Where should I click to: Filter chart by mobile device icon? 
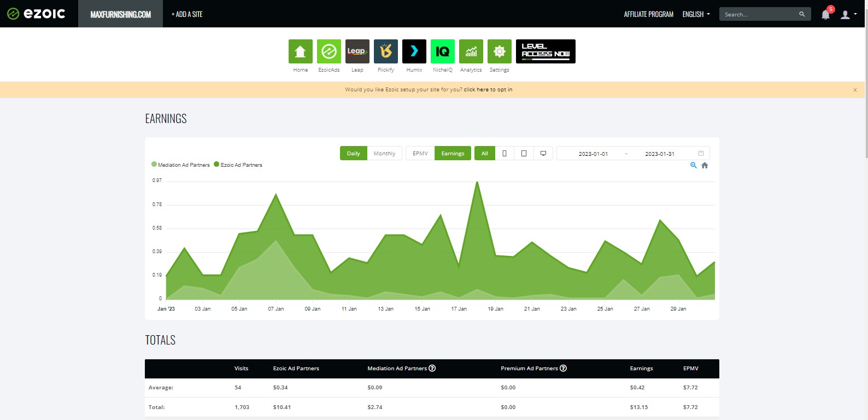pyautogui.click(x=505, y=153)
